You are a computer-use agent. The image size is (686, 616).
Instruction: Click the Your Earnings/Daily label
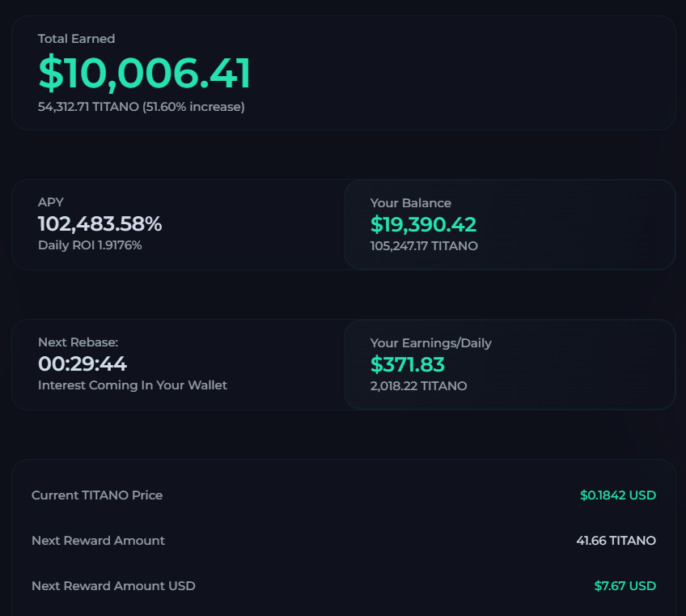(x=431, y=343)
